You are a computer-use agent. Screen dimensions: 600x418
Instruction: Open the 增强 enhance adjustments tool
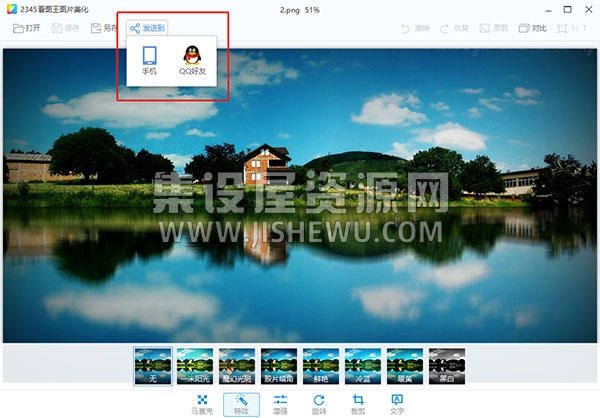pyautogui.click(x=280, y=405)
